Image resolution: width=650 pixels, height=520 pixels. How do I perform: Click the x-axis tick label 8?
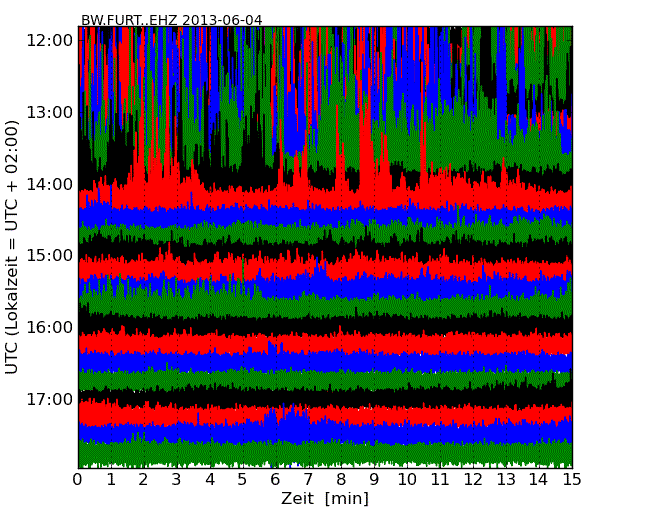pos(341,480)
